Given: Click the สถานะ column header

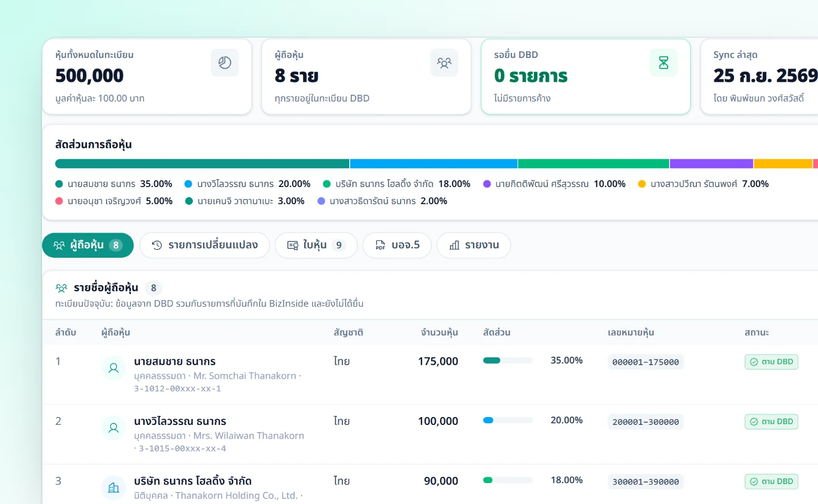Looking at the screenshot, I should (x=757, y=333).
